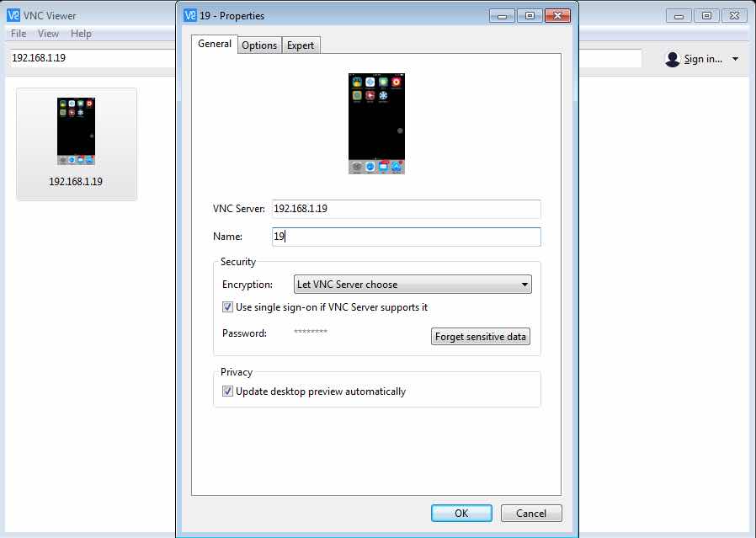Minimize the VNC Viewer main window
The image size is (756, 538).
coord(679,16)
